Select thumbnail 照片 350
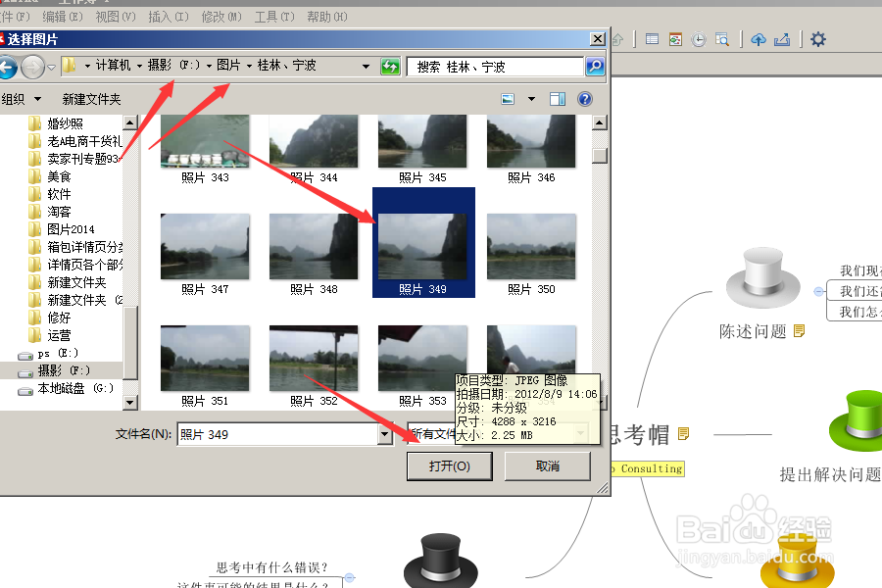This screenshot has width=882, height=588. click(531, 255)
